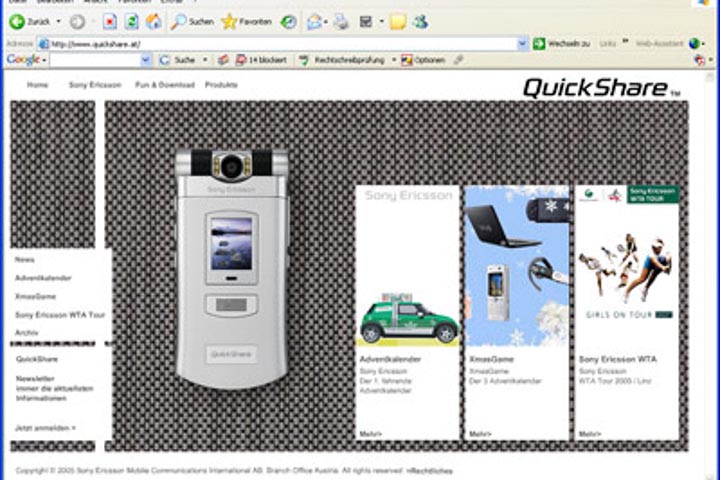The image size is (720, 480).
Task: Click the QuickShare logo
Action: click(x=601, y=88)
